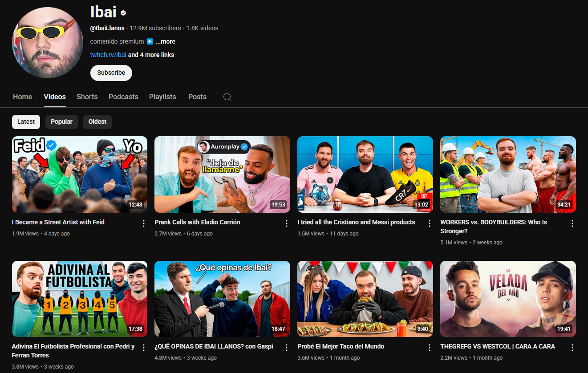Select the Popular sort chip
The width and height of the screenshot is (588, 373).
click(x=61, y=122)
